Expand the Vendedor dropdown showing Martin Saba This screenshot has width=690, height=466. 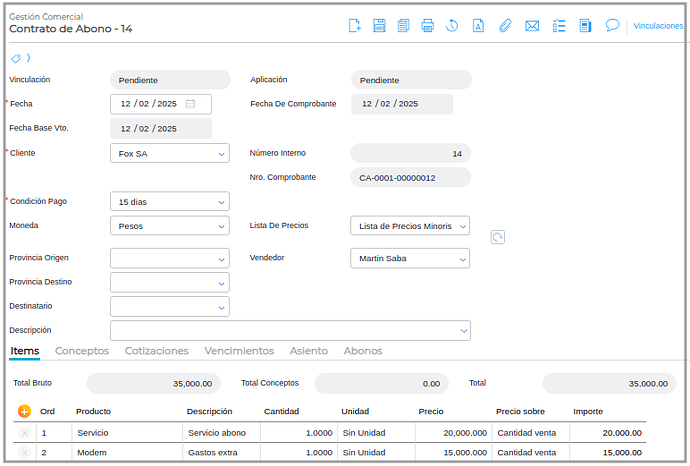(410, 258)
